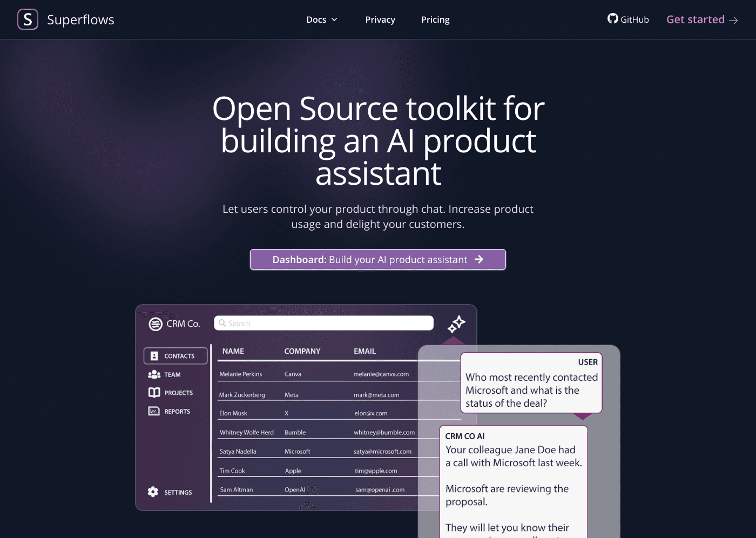756x538 pixels.
Task: Select PROJECTS label in the CRM sidebar
Action: 179,393
